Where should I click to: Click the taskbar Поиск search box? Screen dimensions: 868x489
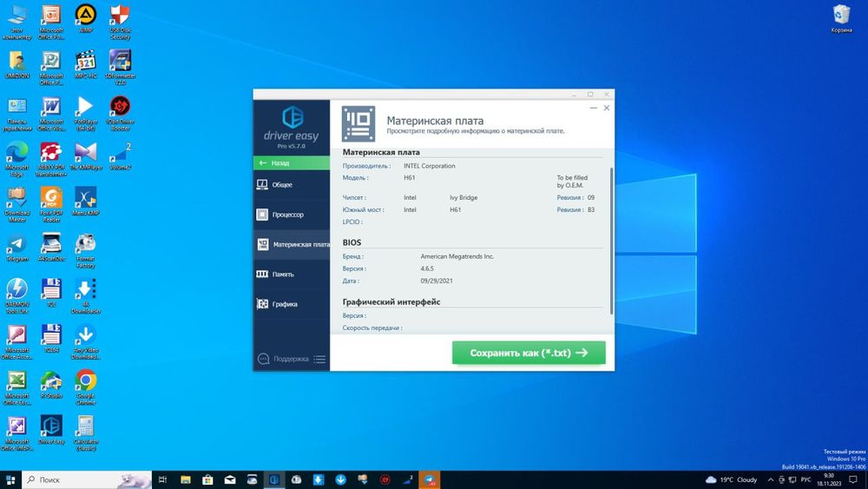(x=87, y=479)
